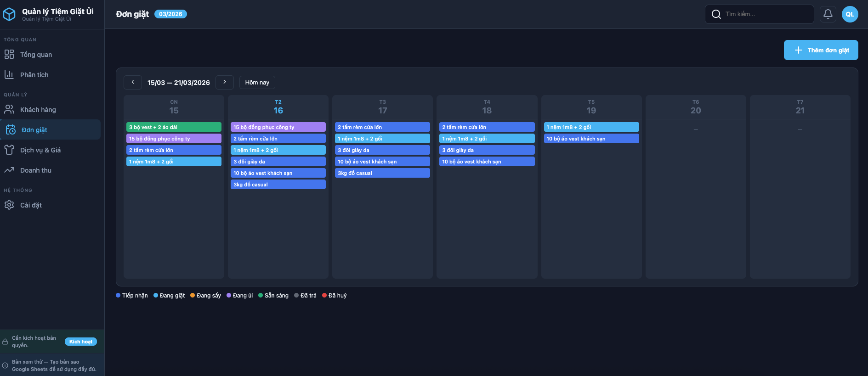Viewport: 868px width, 376px height.
Task: Click the Khách hàng people icon
Action: [9, 110]
